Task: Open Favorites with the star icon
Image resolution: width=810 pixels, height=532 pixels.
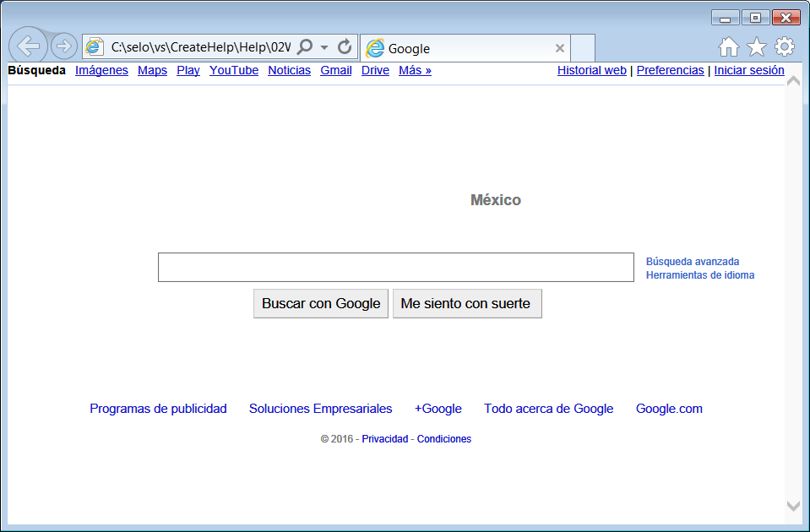Action: pos(757,47)
